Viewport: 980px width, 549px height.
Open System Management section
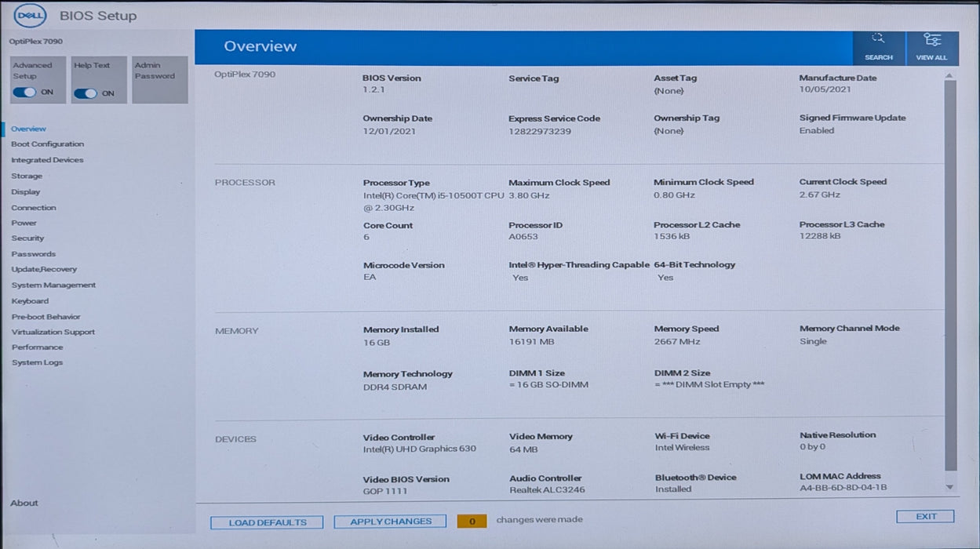(53, 285)
